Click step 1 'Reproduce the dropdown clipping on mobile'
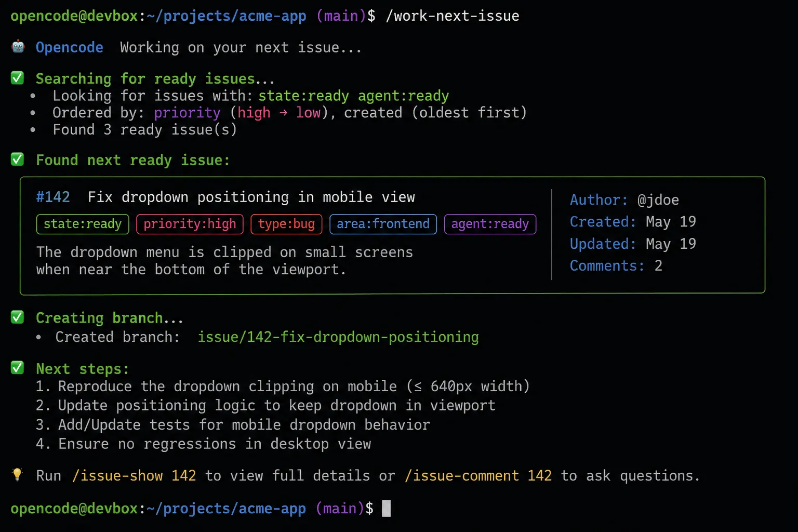Viewport: 798px width, 532px height. 283,387
